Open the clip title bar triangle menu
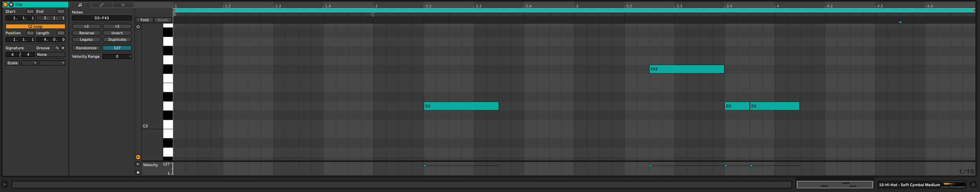980x192 pixels. pyautogui.click(x=11, y=4)
